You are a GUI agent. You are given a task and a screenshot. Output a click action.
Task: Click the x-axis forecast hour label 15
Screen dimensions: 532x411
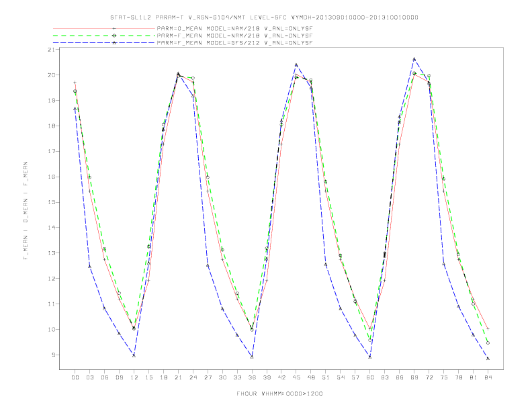[148, 377]
